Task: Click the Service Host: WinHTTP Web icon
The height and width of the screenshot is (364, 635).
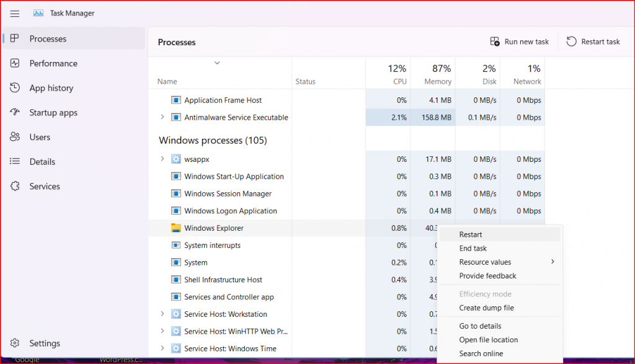Action: 175,331
